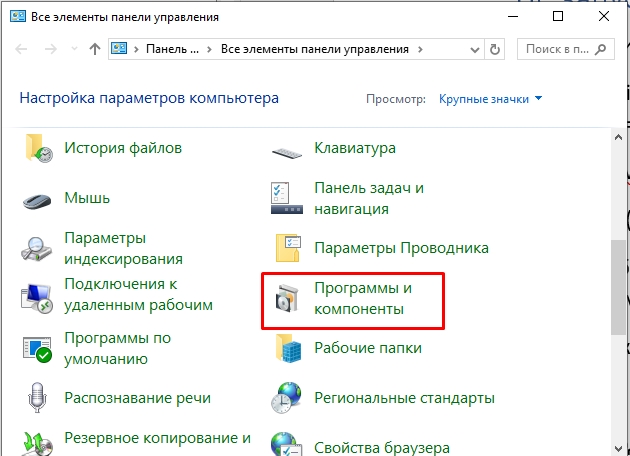Click the search field «Поиск в п...»
This screenshot has width=630, height=456.
click(562, 48)
